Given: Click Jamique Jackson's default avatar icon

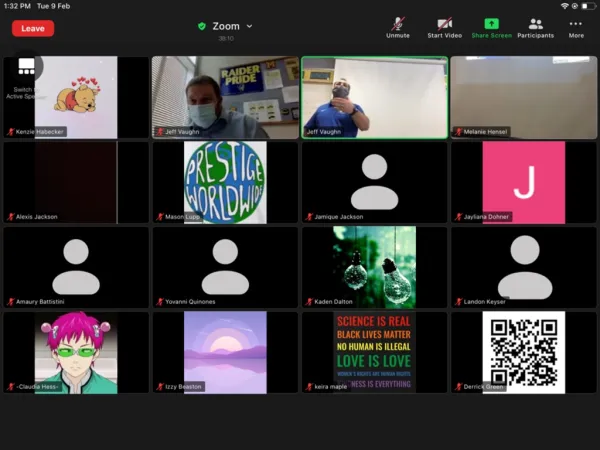Looking at the screenshot, I should click(x=374, y=181).
